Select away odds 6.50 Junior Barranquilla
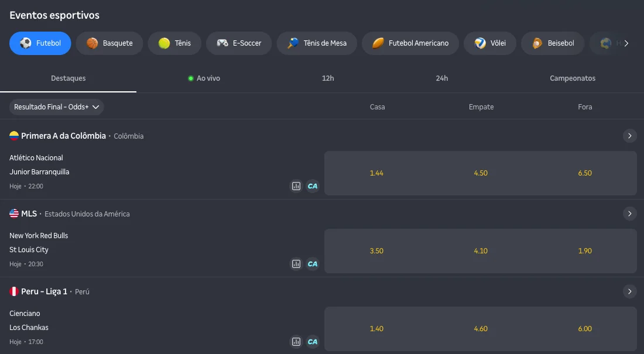The height and width of the screenshot is (354, 644). pyautogui.click(x=585, y=173)
